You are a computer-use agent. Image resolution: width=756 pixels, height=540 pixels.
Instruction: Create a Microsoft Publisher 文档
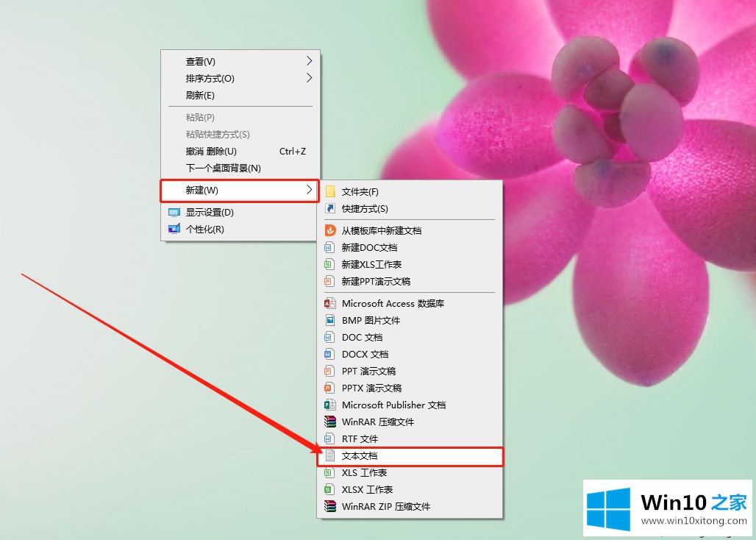[410, 405]
